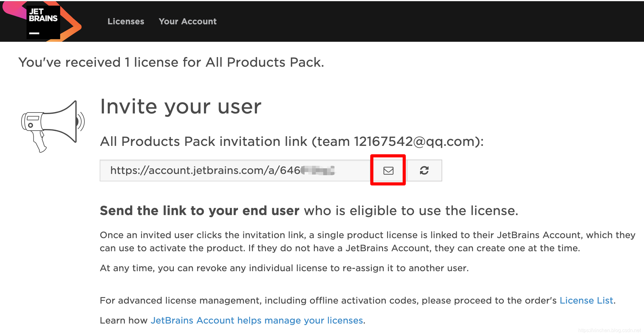The height and width of the screenshot is (336, 644).
Task: Open the License List link
Action: pyautogui.click(x=586, y=300)
